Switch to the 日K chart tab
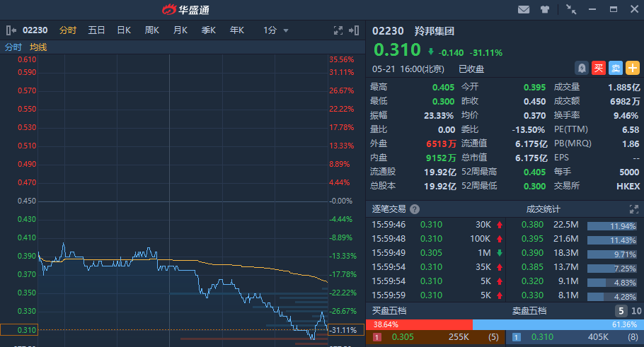Image resolution: width=644 pixels, height=347 pixels. pos(124,30)
